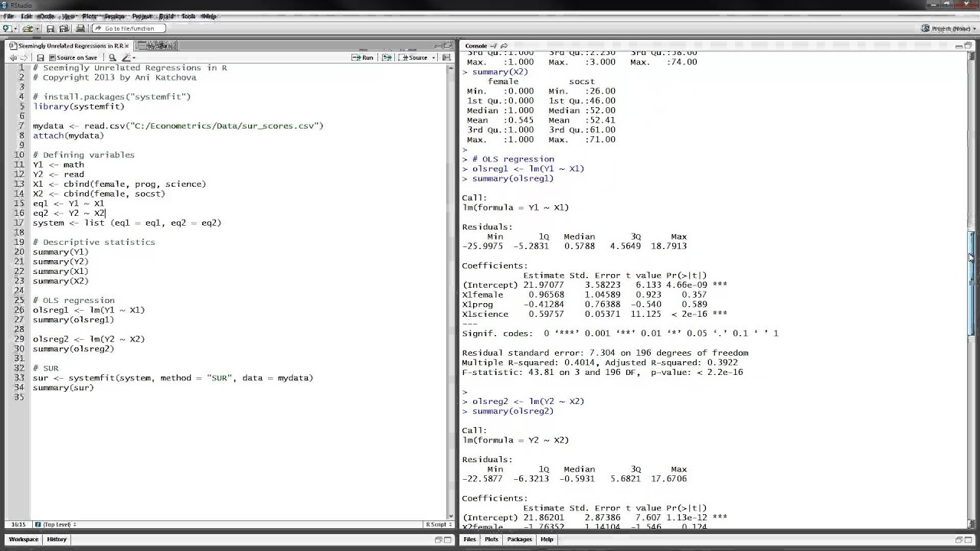Click the Print icon in main toolbar

click(80, 28)
